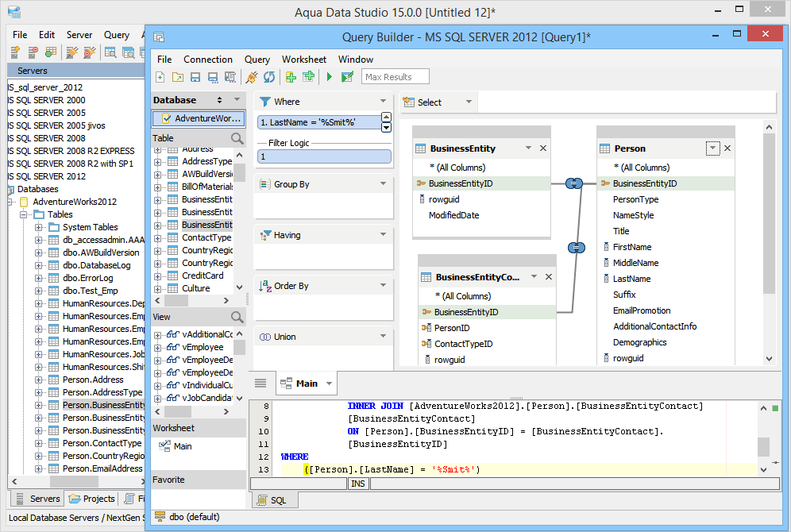Expand vEmployee in View list
The height and width of the screenshot is (532, 791).
pyautogui.click(x=157, y=348)
